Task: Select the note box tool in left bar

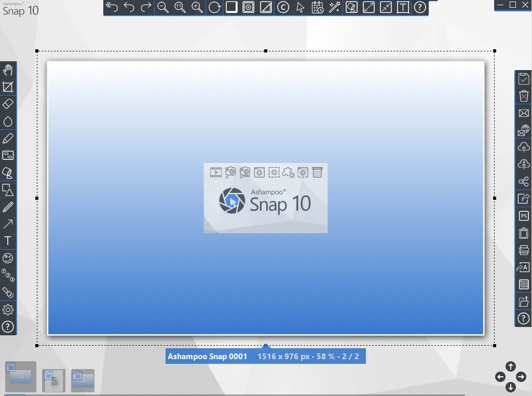Action: coord(8,155)
